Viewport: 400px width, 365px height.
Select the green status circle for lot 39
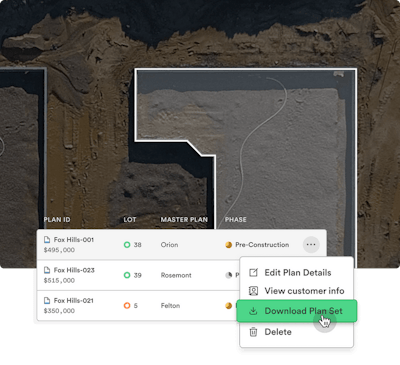click(x=127, y=275)
